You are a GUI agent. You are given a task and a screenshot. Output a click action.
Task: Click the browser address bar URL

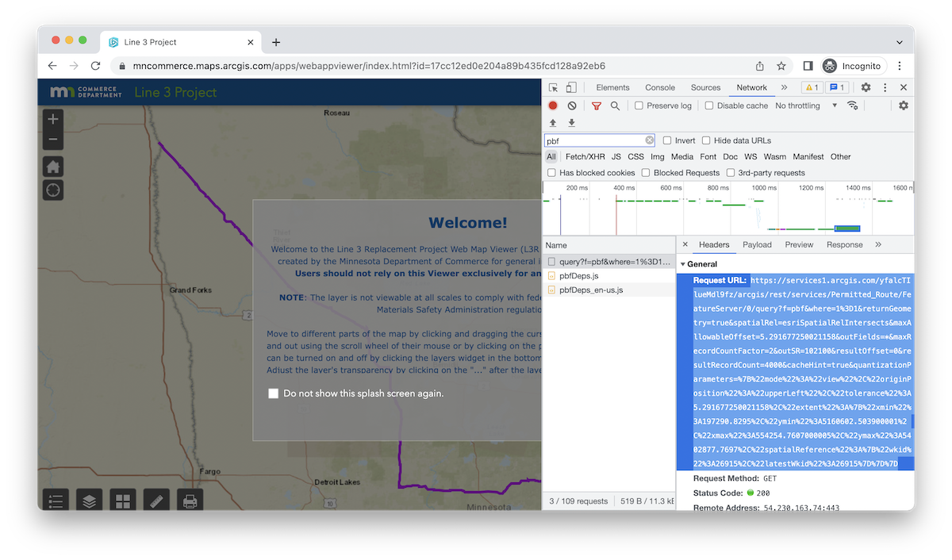(x=369, y=66)
